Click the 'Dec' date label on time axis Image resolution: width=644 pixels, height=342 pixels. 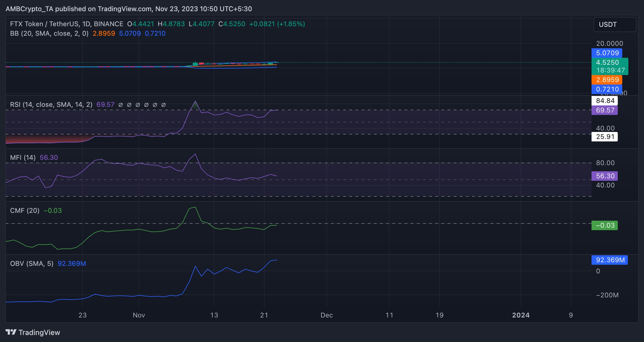[327, 315]
